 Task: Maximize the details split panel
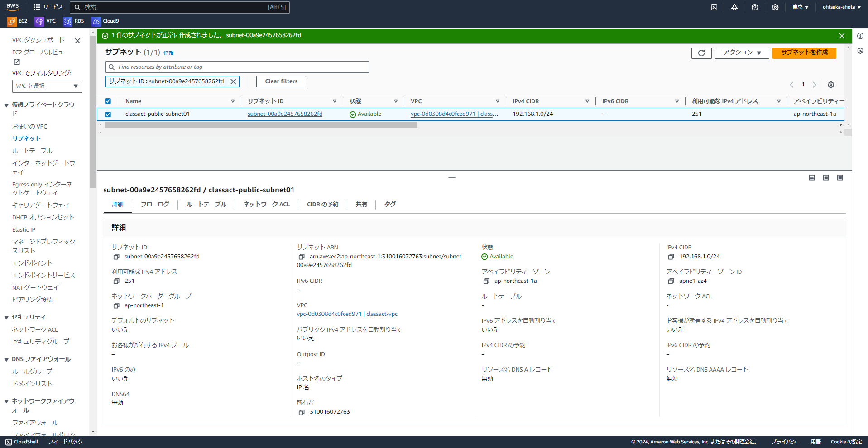click(x=840, y=177)
